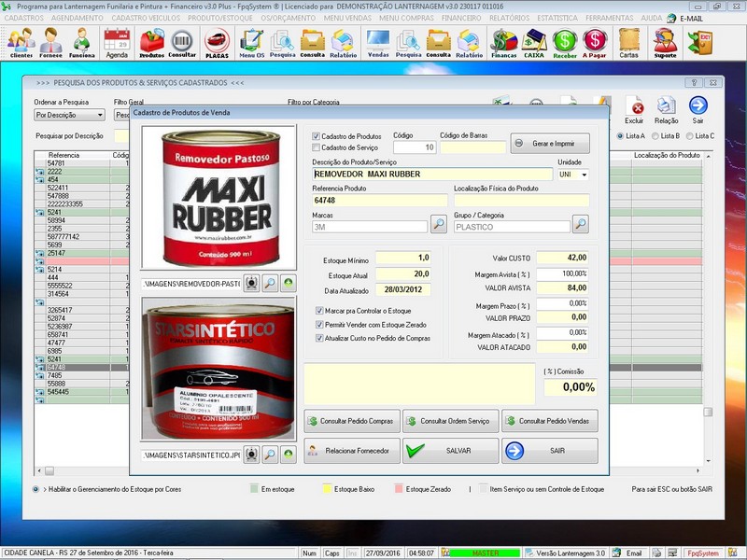Toggle Cadastro de Produtos checkbox

click(x=316, y=136)
